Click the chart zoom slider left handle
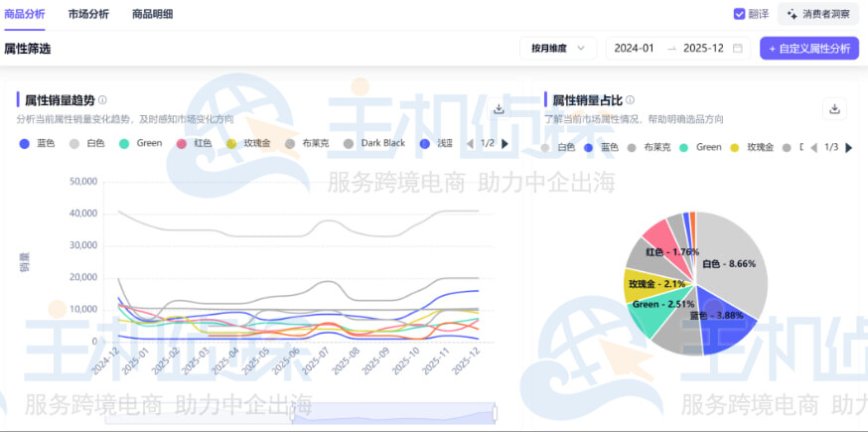The image size is (868, 432). (x=292, y=413)
